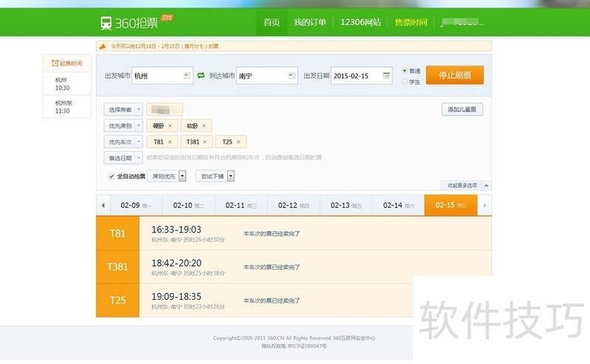Remove T25 train tag

238,141
